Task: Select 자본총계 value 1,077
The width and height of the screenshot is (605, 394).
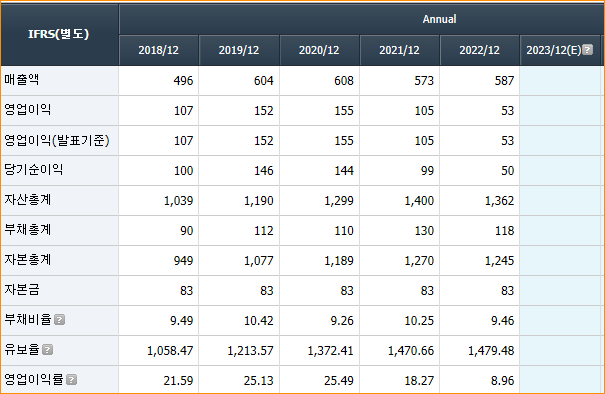Action: coord(259,260)
